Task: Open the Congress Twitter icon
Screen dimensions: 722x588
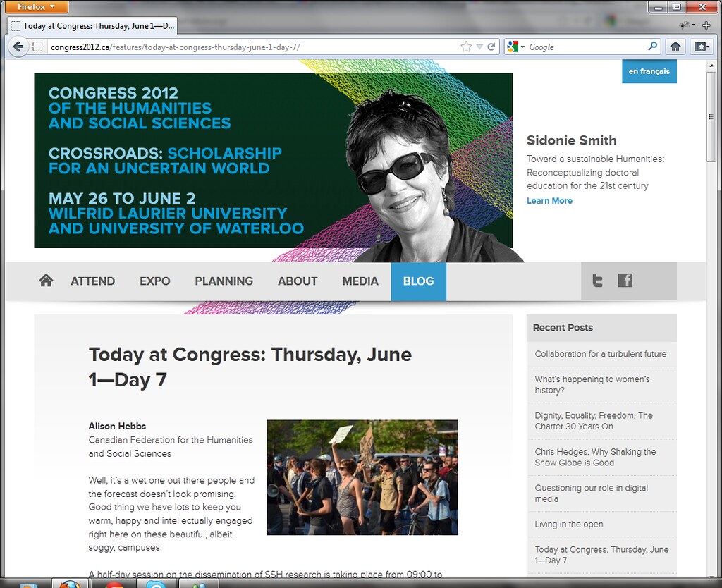Action: 597,281
